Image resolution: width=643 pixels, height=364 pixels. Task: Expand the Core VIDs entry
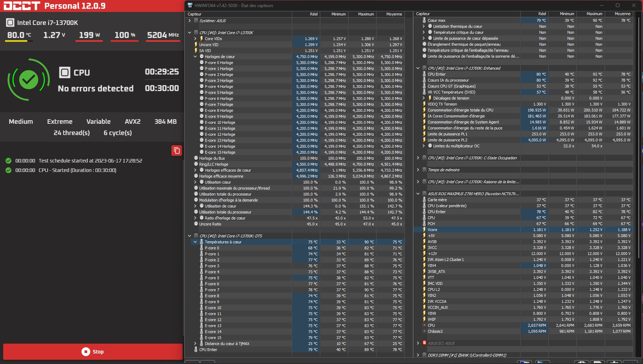pyautogui.click(x=195, y=39)
